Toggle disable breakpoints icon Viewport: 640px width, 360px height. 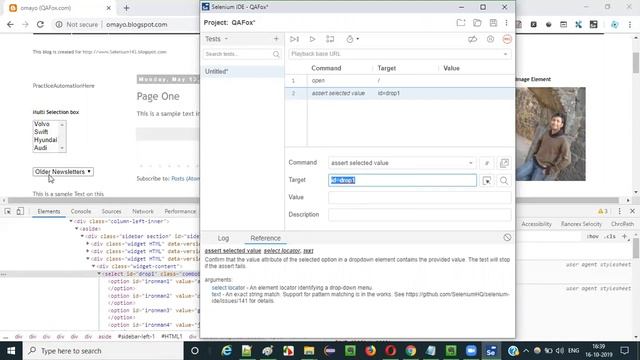pos(473,39)
